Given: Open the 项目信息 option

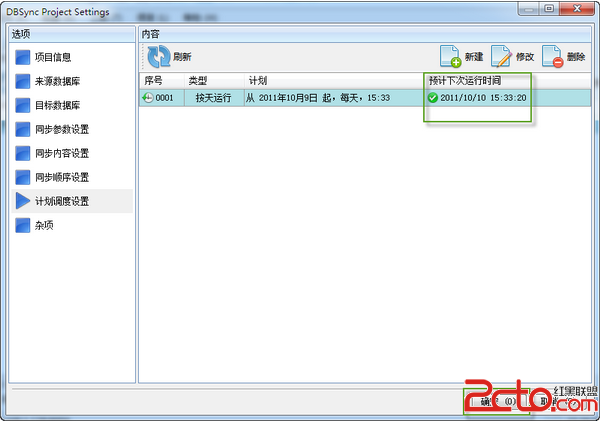Looking at the screenshot, I should [x=53, y=57].
